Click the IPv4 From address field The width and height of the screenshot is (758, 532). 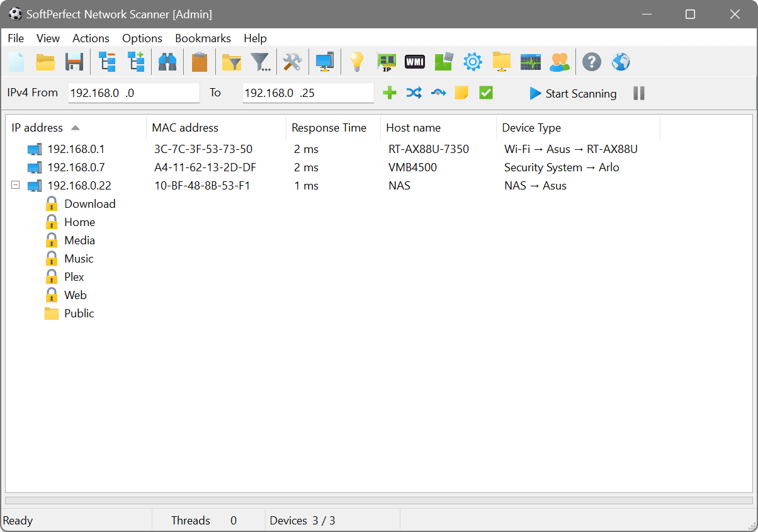(x=133, y=92)
